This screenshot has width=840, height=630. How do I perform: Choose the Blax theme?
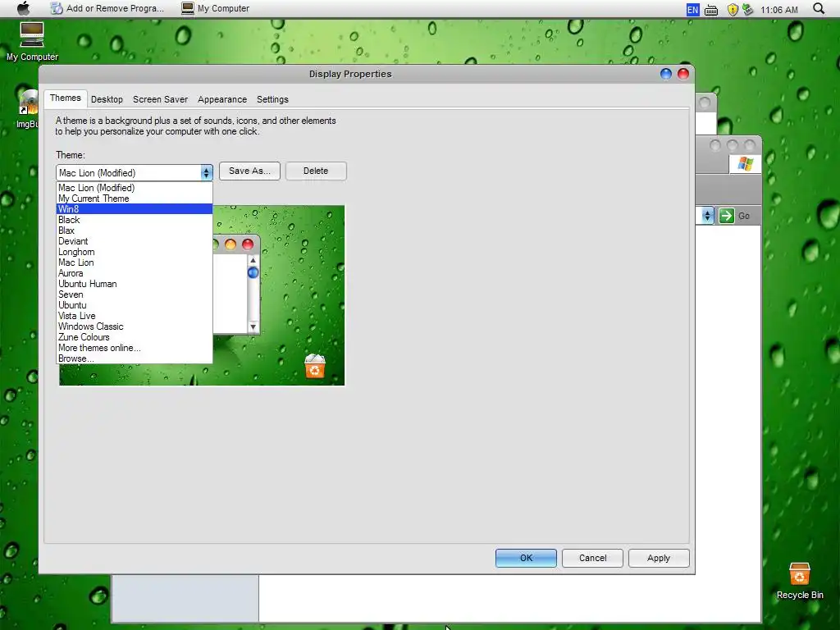[134, 231]
